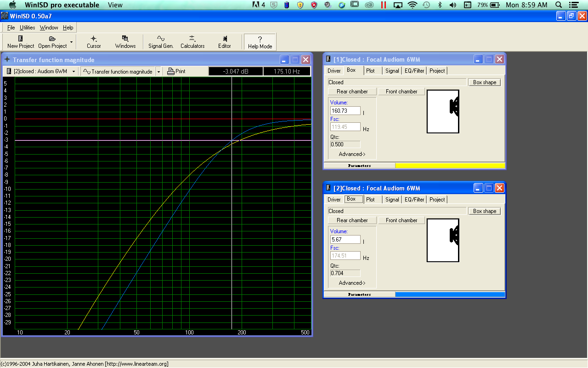
Task: Open the Windows toolbar item
Action: [x=125, y=42]
